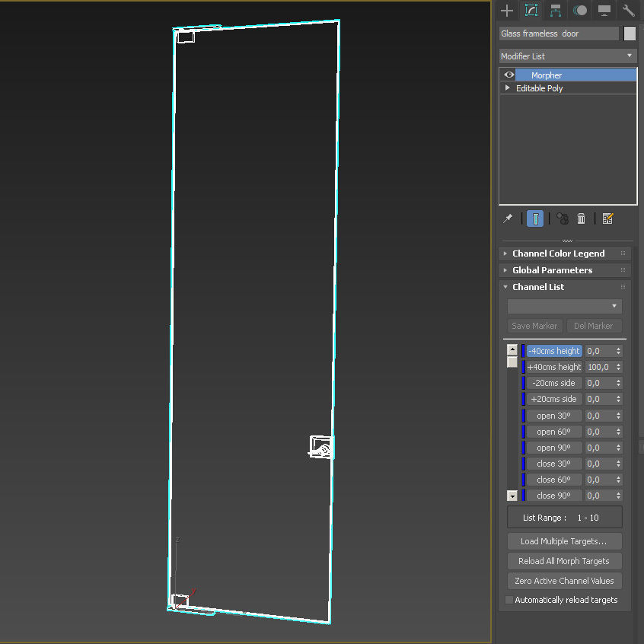This screenshot has height=644, width=644.
Task: Select the close 60º channel
Action: [553, 480]
